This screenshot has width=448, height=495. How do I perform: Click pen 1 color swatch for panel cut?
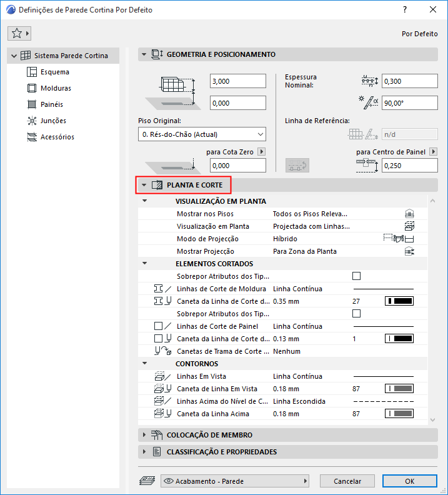coord(399,339)
